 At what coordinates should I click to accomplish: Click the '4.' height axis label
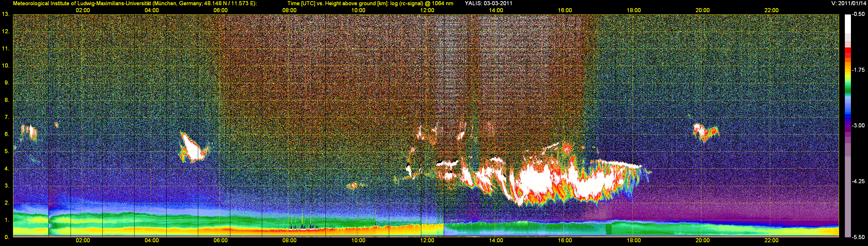7,168
